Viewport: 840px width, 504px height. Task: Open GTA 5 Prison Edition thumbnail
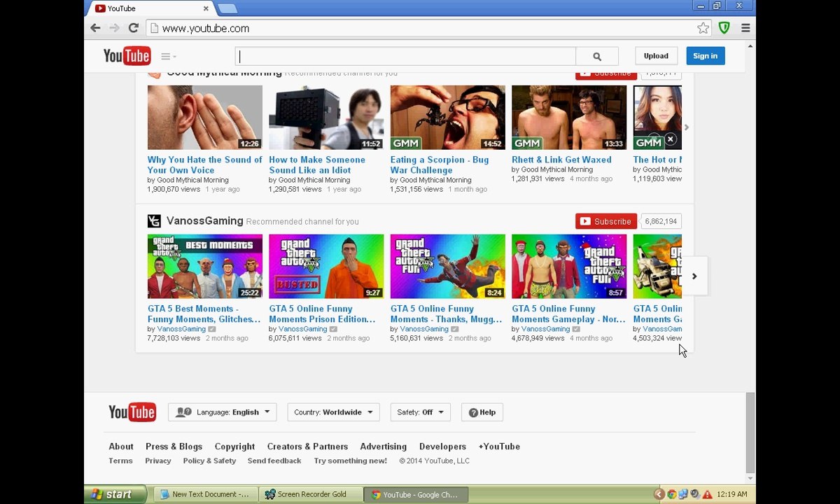(x=326, y=267)
